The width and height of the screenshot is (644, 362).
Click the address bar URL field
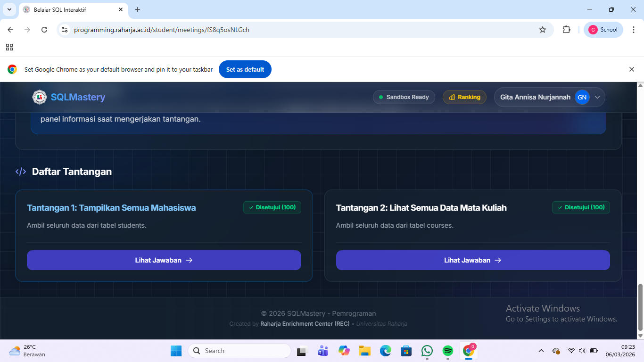point(302,30)
